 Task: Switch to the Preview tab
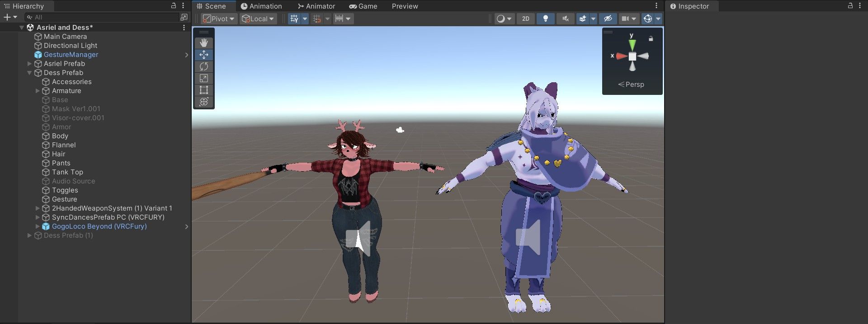tap(405, 6)
